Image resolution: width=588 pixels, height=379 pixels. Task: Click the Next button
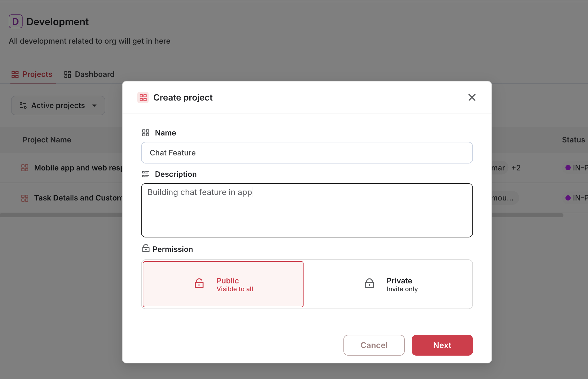[x=442, y=345]
